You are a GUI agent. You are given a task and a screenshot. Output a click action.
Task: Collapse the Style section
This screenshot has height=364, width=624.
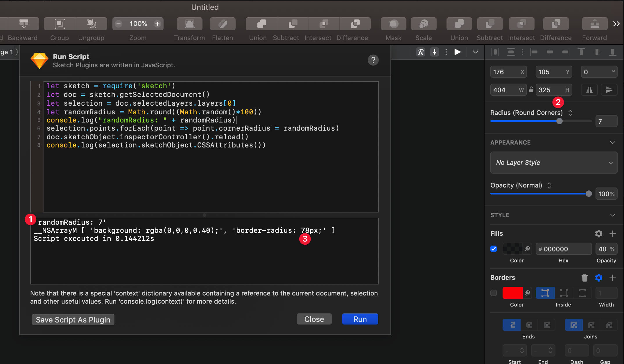[613, 215]
